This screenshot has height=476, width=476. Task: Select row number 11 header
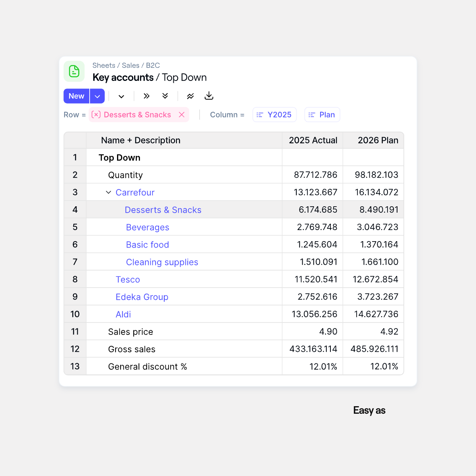tap(75, 332)
